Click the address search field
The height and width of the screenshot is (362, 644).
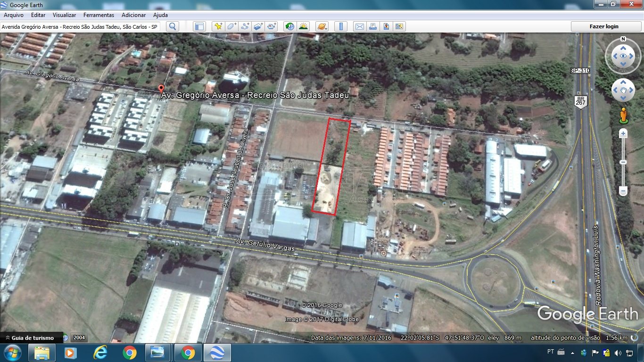80,27
